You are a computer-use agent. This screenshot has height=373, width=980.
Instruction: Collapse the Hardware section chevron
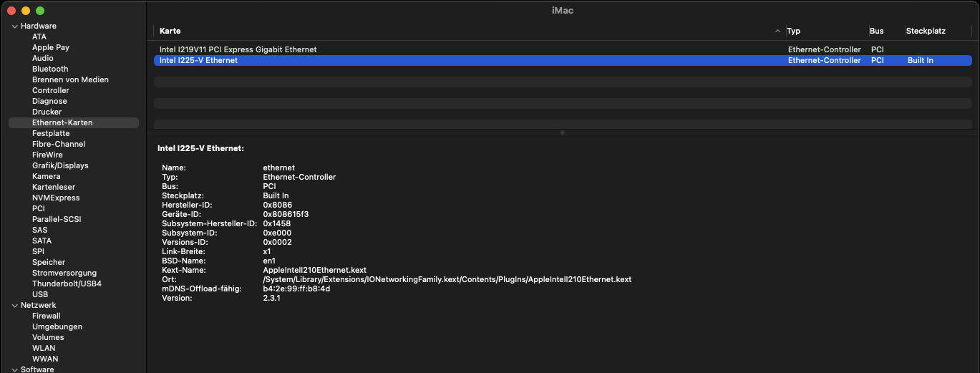[14, 26]
